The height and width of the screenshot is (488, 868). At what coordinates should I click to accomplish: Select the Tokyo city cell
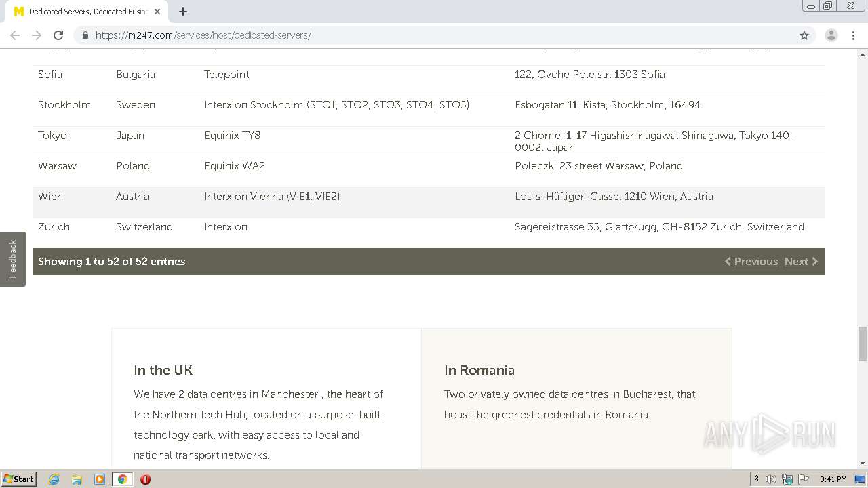pos(52,136)
